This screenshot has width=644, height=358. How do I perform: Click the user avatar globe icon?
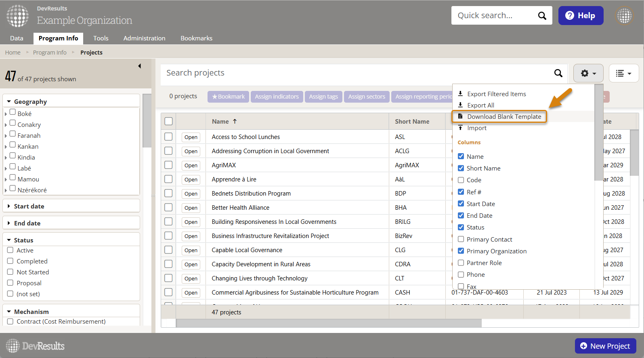point(624,16)
